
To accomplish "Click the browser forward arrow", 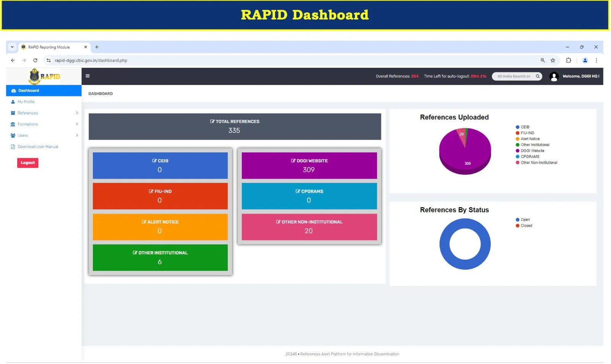I will pyautogui.click(x=24, y=60).
